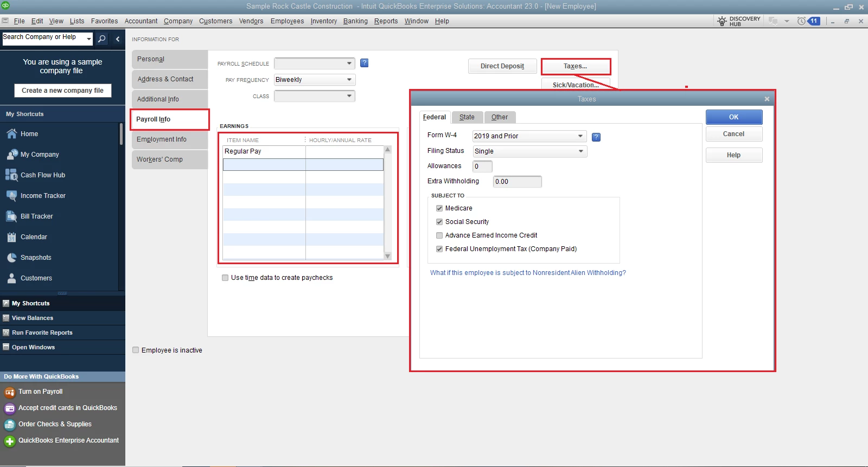This screenshot has height=467, width=868.
Task: Select the Federal tab
Action: pyautogui.click(x=435, y=117)
